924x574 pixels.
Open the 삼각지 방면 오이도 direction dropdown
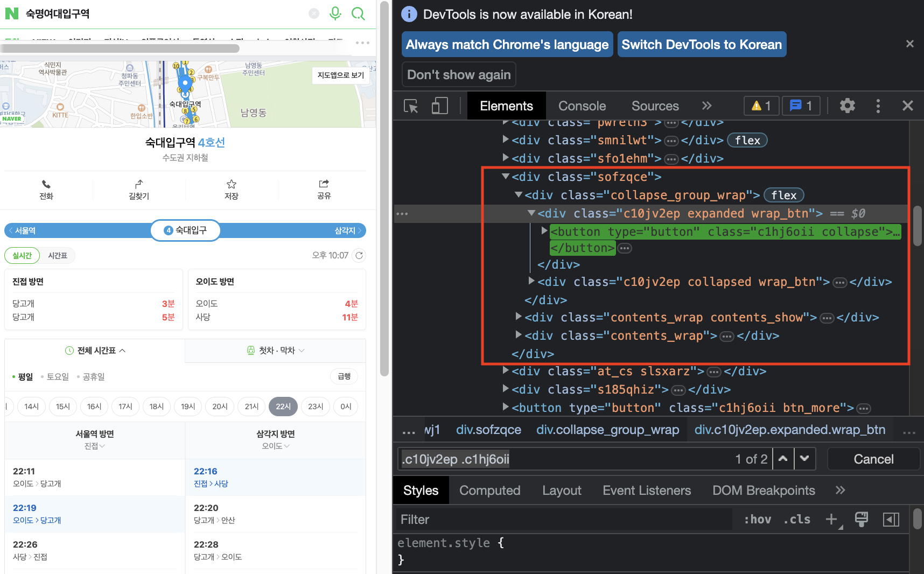[276, 446]
